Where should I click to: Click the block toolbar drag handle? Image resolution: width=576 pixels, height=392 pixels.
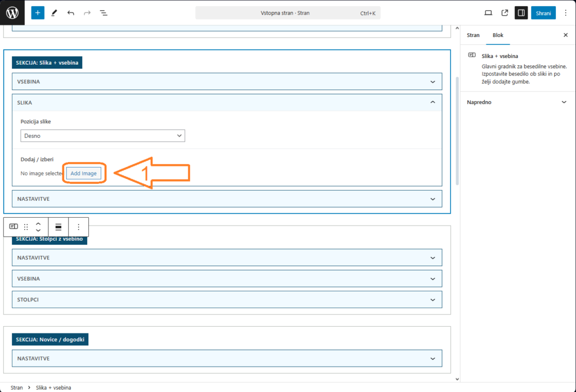click(26, 227)
